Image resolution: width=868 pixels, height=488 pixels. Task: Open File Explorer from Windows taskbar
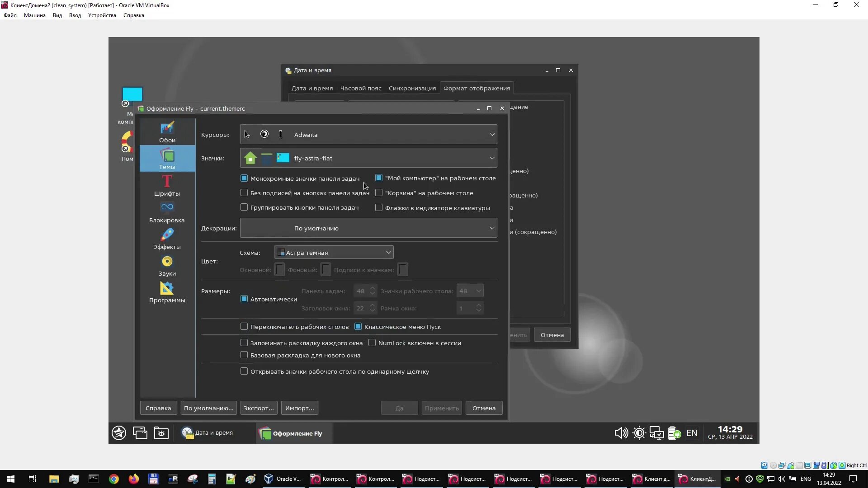pyautogui.click(x=54, y=479)
